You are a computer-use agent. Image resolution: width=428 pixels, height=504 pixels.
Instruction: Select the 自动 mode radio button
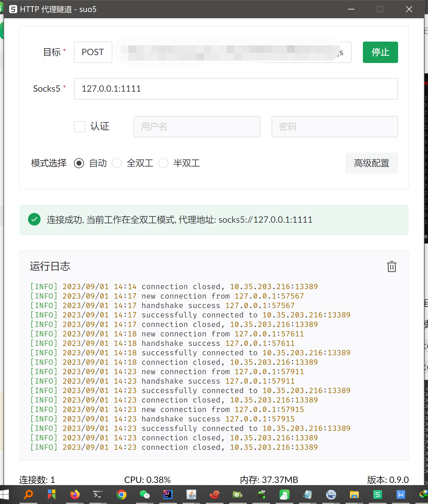pyautogui.click(x=79, y=163)
